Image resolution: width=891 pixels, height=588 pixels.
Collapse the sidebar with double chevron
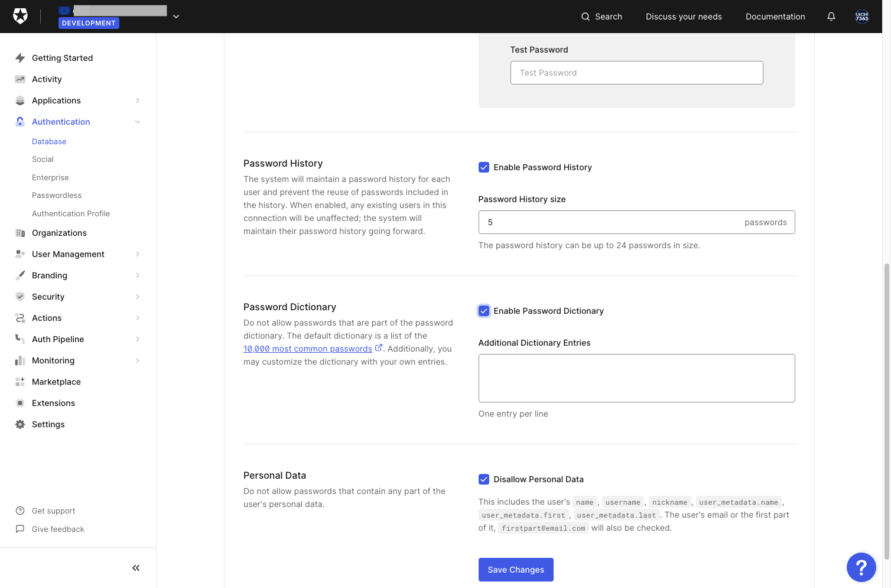[136, 568]
